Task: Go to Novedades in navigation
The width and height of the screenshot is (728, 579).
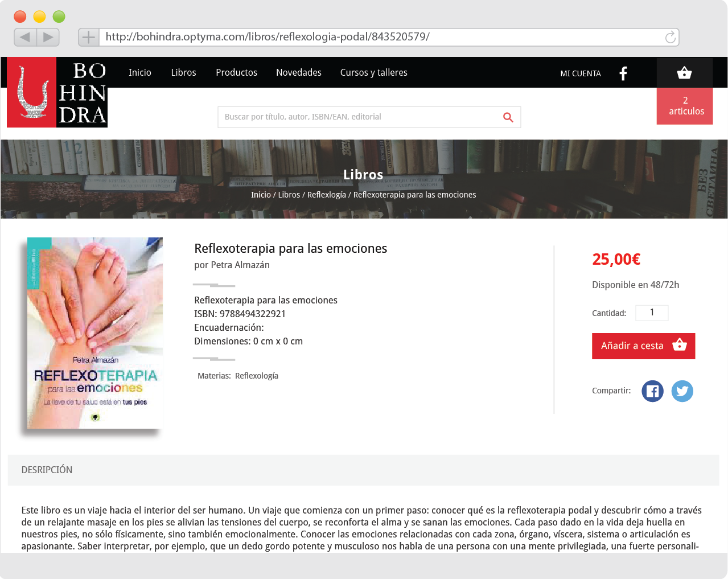Action: pos(299,73)
